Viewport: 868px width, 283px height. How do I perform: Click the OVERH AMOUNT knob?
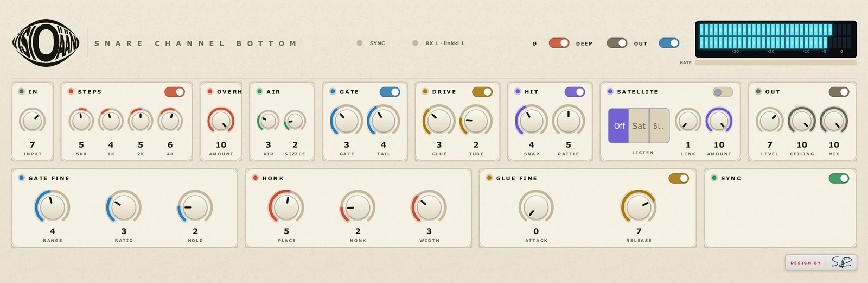click(x=221, y=121)
